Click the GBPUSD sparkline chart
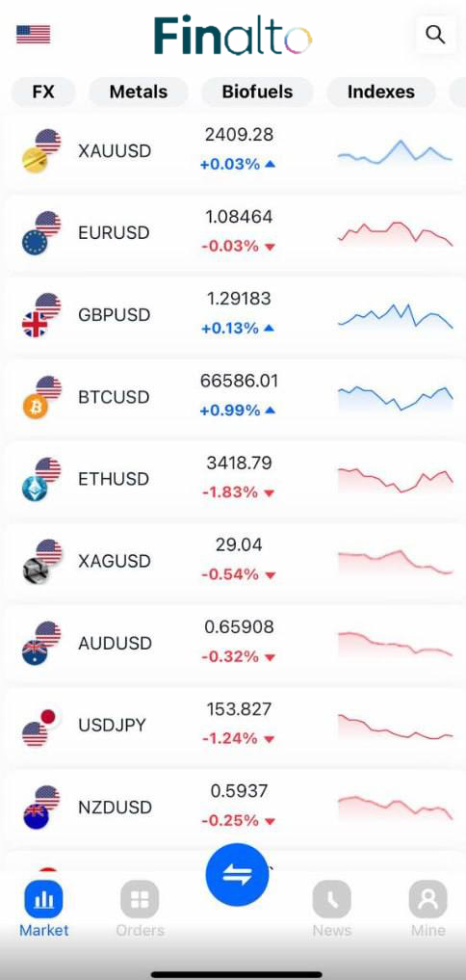The width and height of the screenshot is (466, 980). point(396,316)
